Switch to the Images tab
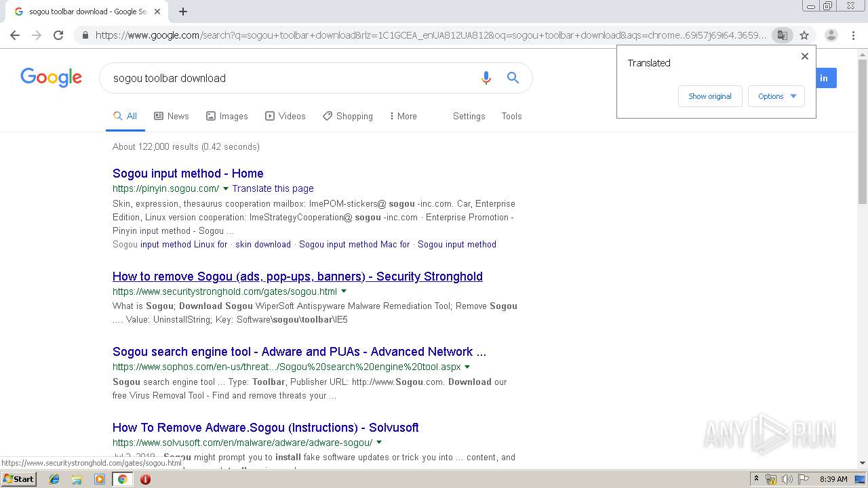 point(227,117)
